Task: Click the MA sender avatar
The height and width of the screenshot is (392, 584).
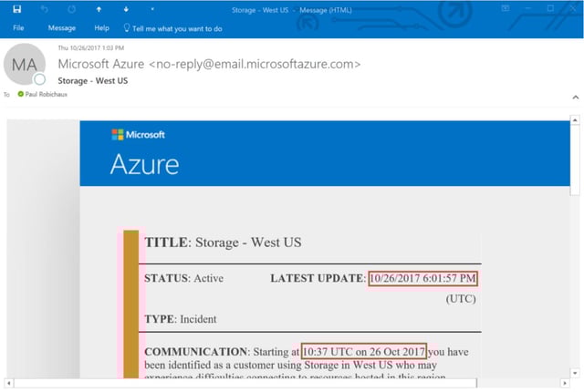Action: coord(25,64)
